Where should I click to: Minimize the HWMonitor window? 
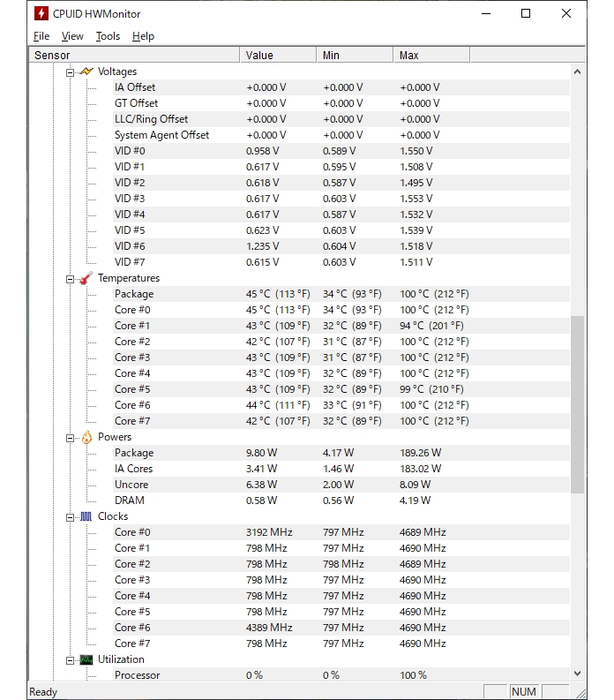(486, 13)
